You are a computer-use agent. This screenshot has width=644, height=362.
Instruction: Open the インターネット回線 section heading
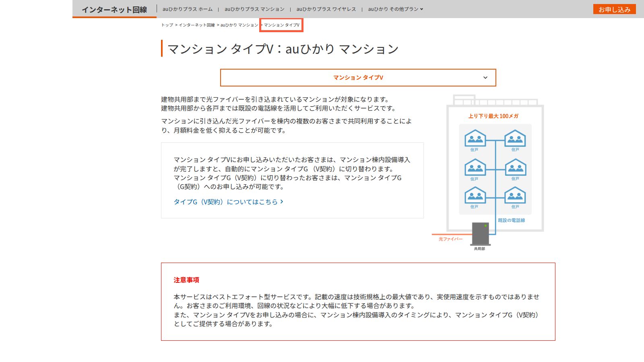tap(114, 10)
